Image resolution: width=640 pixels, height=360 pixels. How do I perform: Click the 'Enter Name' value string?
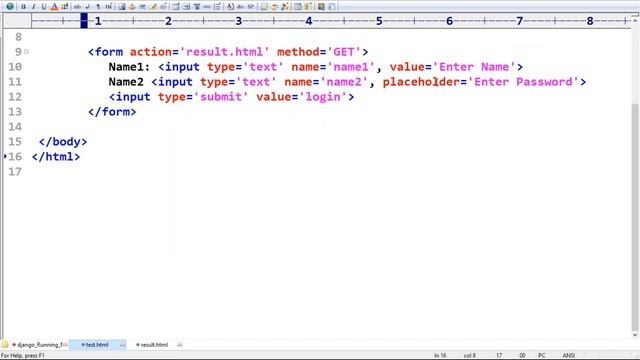click(x=474, y=67)
